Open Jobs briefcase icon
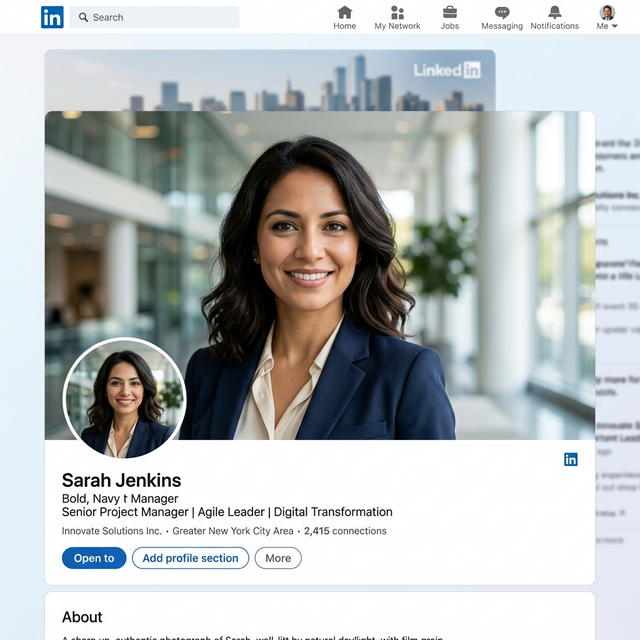This screenshot has width=640, height=640. pos(450,12)
